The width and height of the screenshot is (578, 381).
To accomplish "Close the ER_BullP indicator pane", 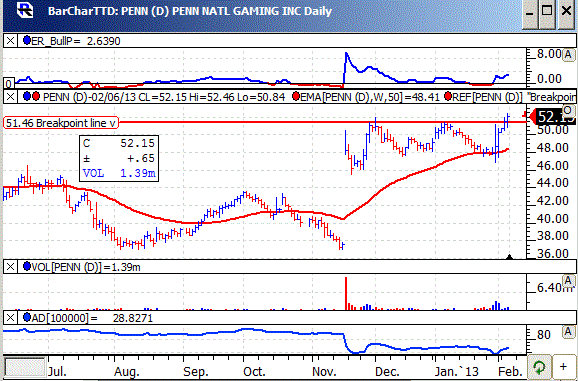I will point(10,41).
